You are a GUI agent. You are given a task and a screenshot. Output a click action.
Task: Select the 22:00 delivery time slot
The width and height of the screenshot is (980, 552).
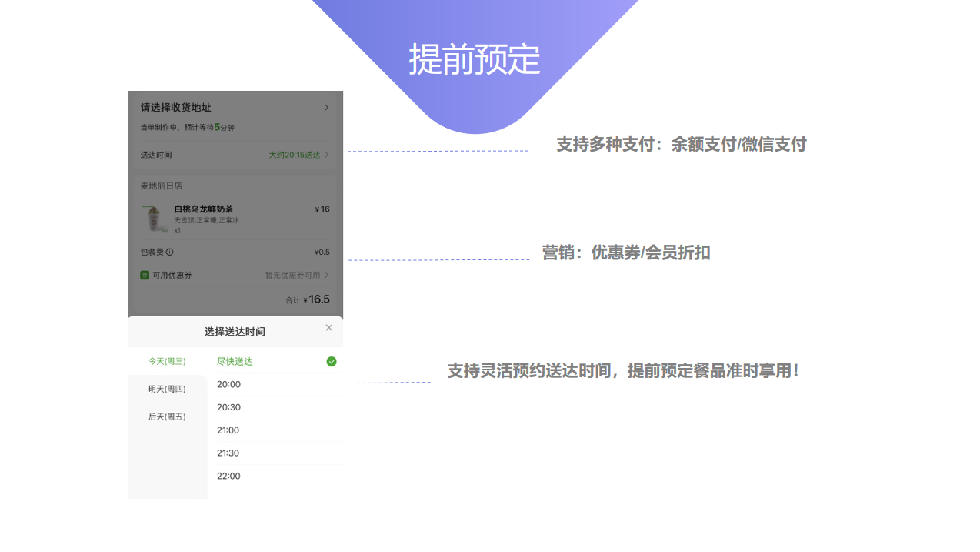pos(228,477)
